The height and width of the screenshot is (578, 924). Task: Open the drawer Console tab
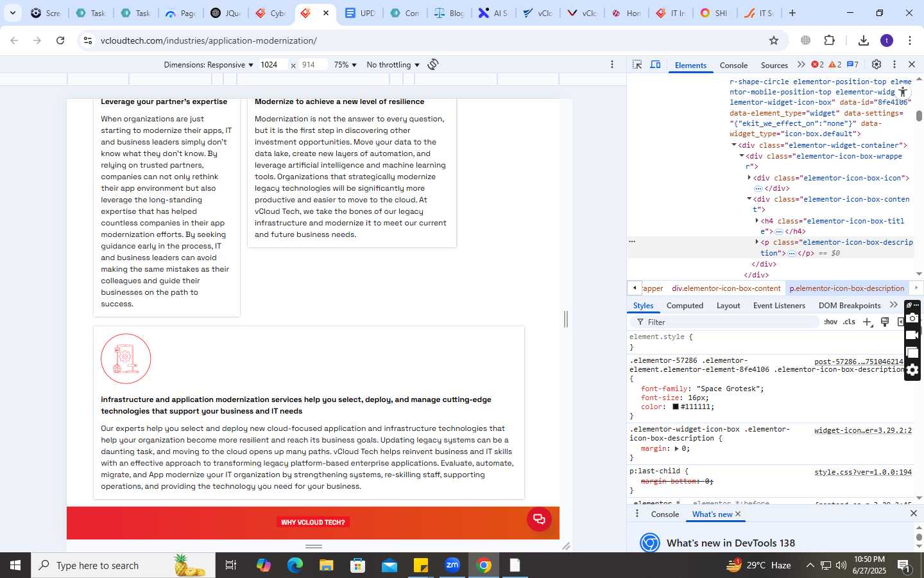[665, 514]
